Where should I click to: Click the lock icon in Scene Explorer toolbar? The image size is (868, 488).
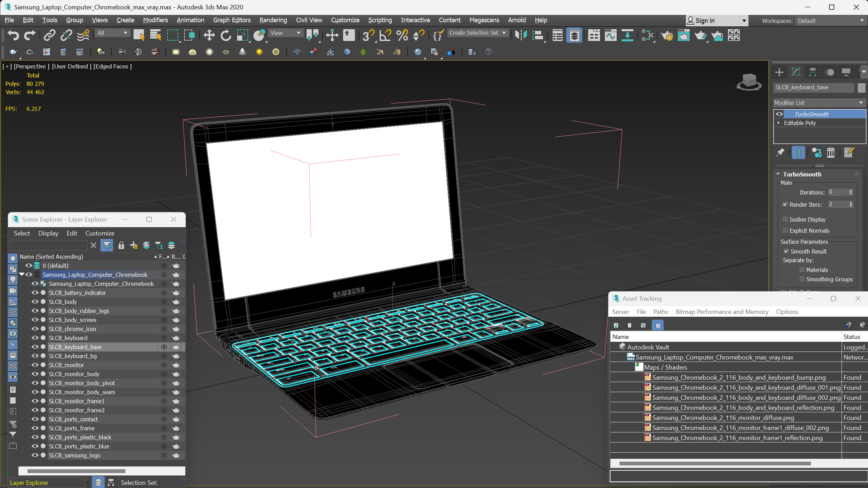click(121, 246)
